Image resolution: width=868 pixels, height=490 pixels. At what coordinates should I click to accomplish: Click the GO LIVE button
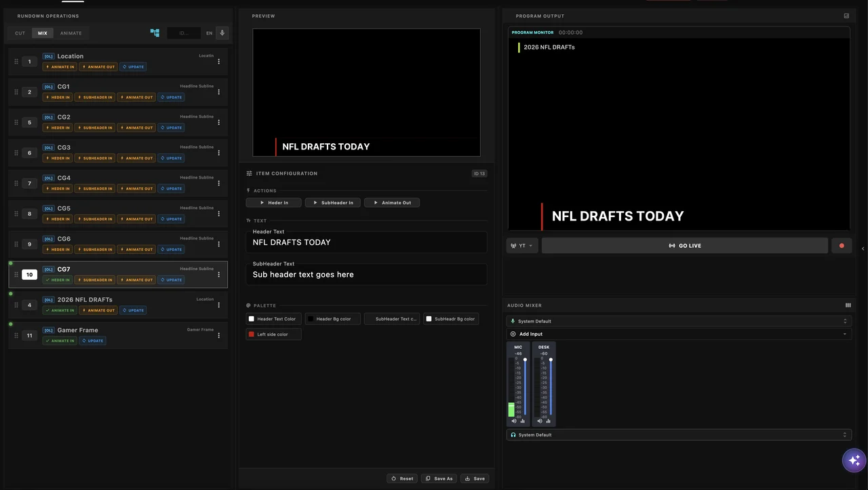[685, 246]
